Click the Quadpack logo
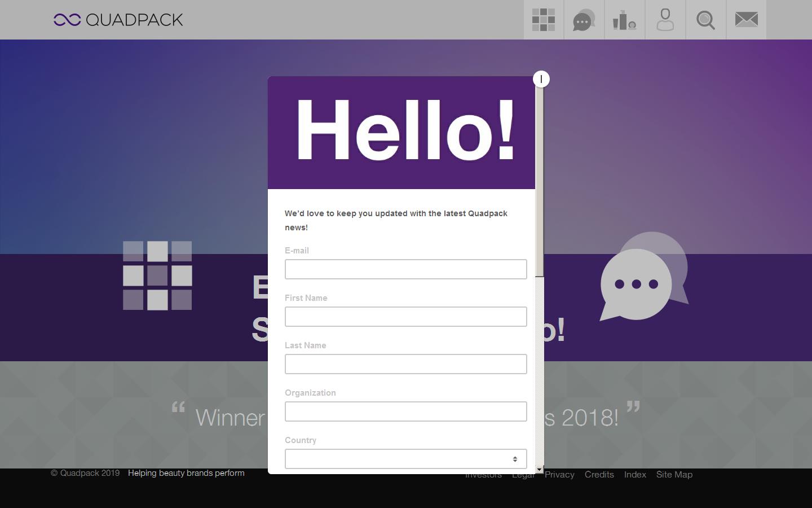The image size is (812, 508). point(118,20)
